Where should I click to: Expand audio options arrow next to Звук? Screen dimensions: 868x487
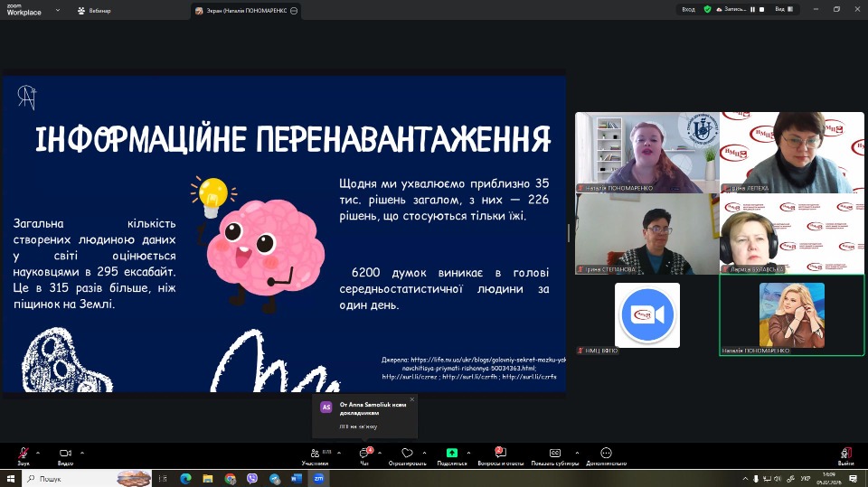(39, 451)
